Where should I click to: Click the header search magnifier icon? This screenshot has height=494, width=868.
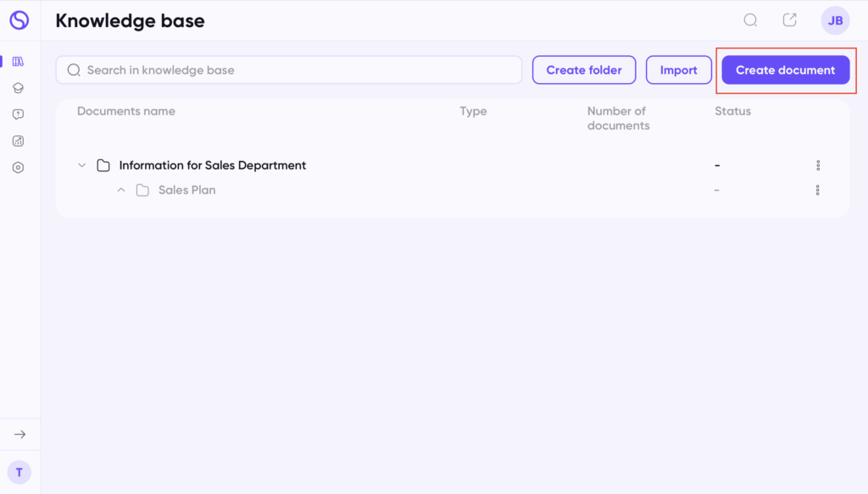click(x=750, y=20)
